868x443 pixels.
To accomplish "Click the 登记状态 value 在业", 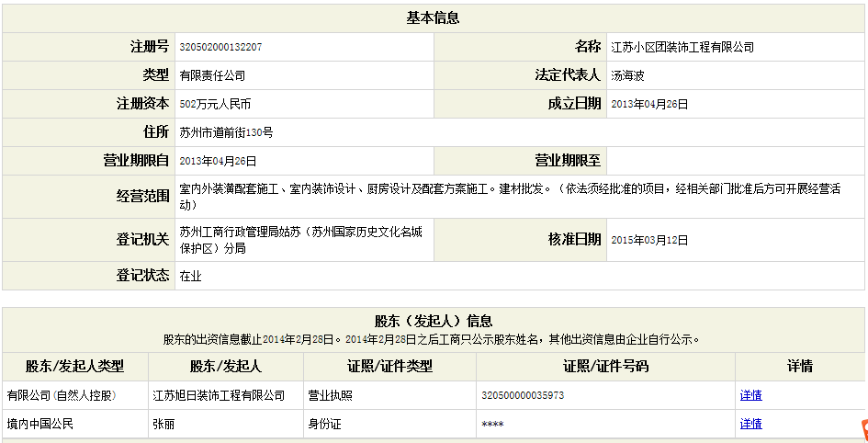I will pos(190,275).
